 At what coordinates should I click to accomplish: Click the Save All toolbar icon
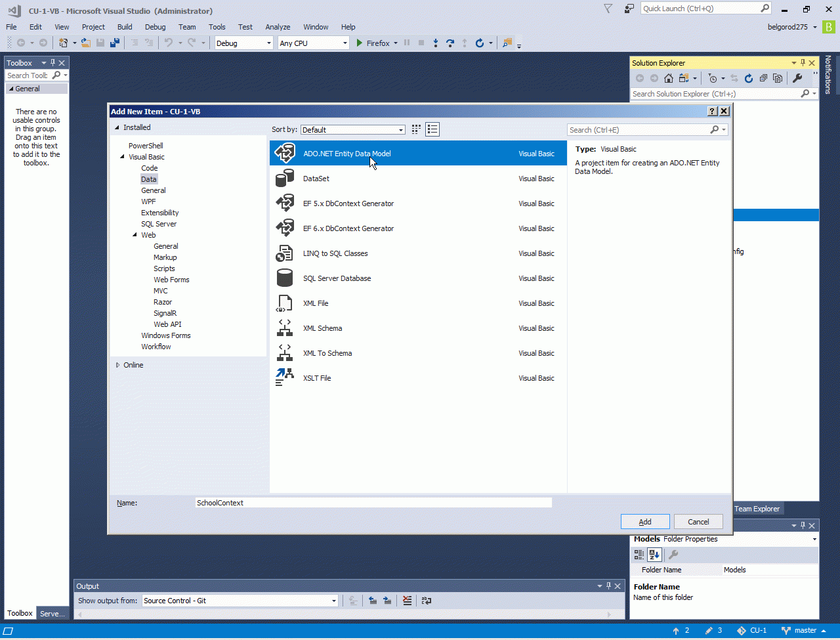click(115, 43)
